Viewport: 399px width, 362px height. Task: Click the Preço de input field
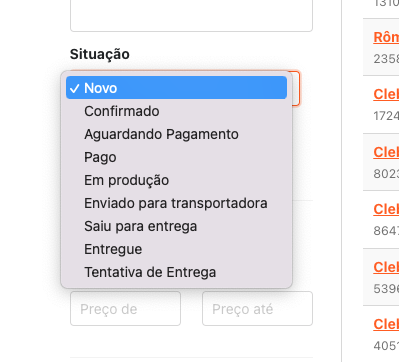(125, 309)
